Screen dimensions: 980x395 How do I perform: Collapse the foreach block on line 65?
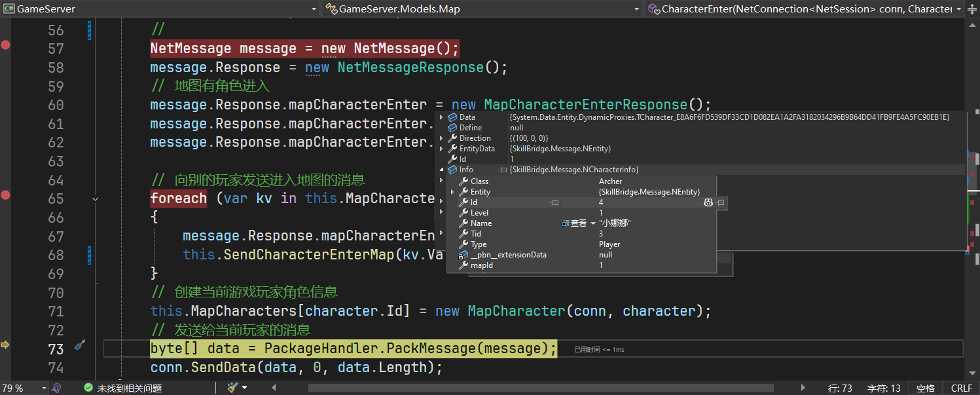[96, 198]
